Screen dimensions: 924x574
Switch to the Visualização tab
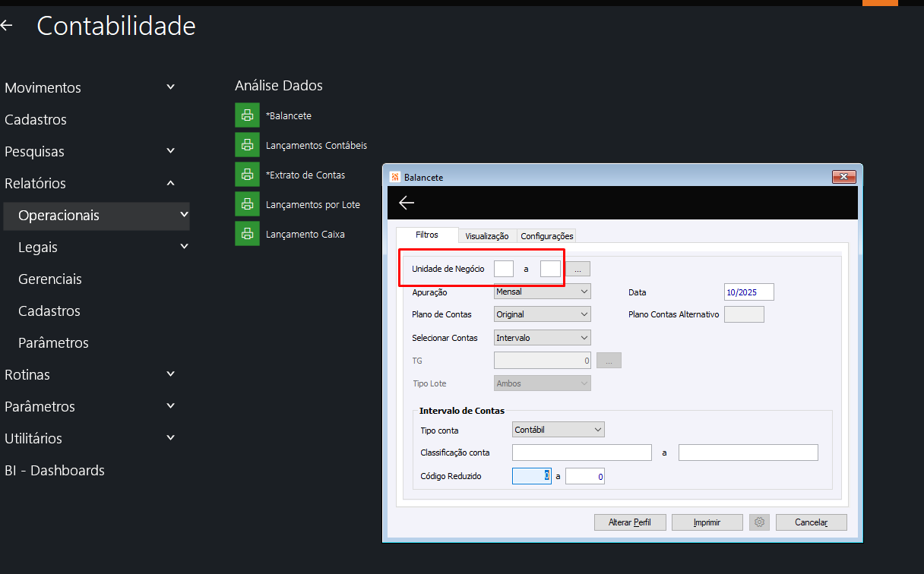(x=487, y=236)
